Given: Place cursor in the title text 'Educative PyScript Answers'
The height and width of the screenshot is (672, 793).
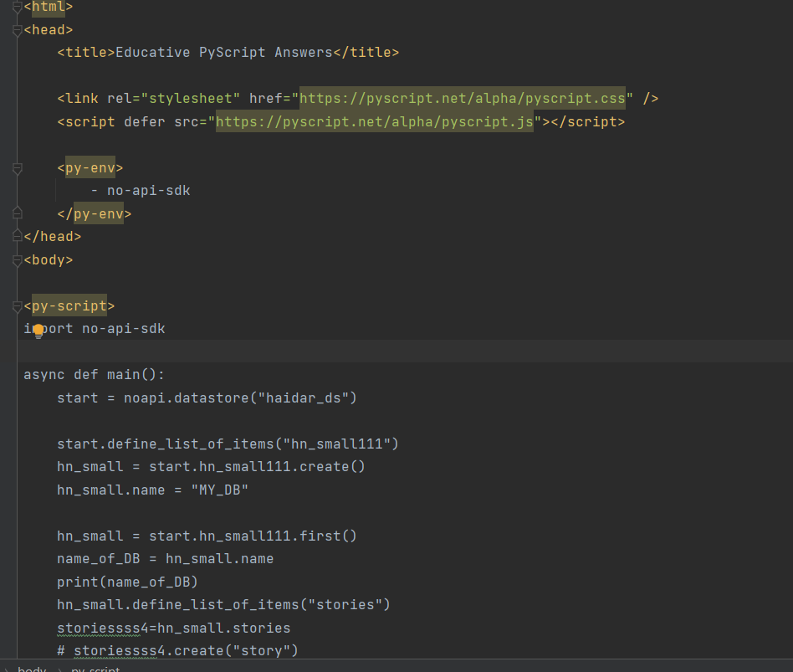Looking at the screenshot, I should pos(223,53).
